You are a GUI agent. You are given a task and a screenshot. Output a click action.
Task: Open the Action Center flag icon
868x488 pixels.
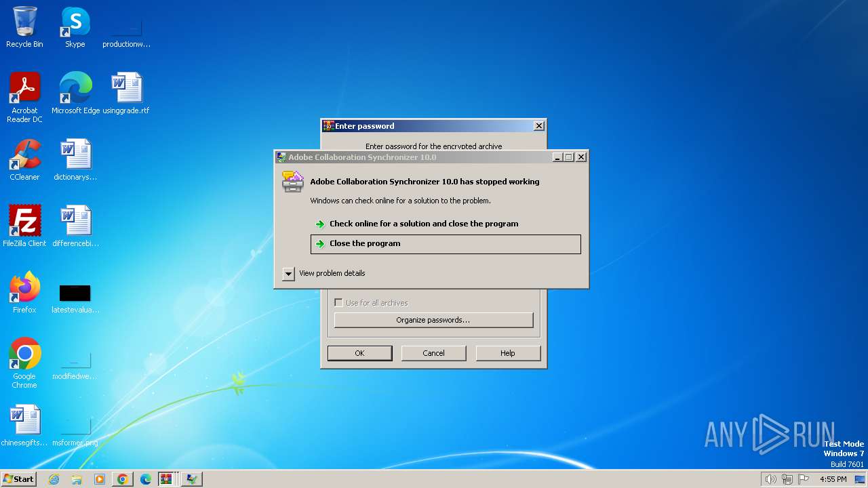tap(804, 479)
